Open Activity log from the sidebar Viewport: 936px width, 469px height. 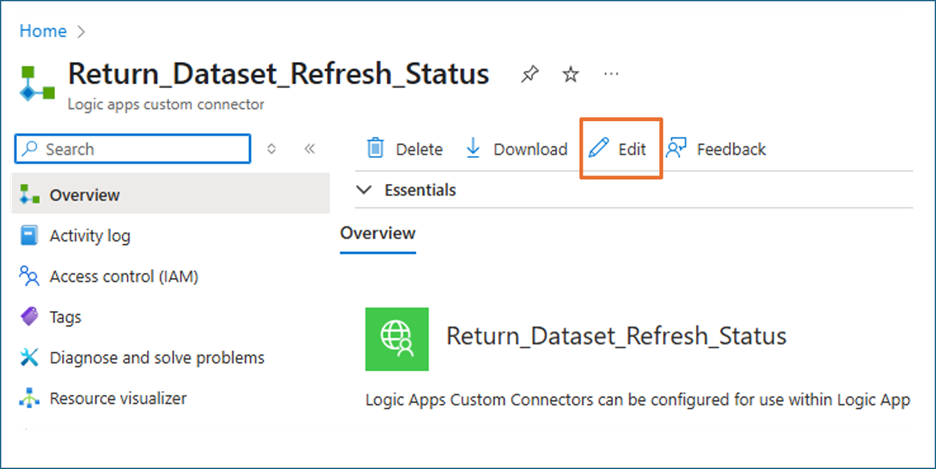pyautogui.click(x=90, y=236)
